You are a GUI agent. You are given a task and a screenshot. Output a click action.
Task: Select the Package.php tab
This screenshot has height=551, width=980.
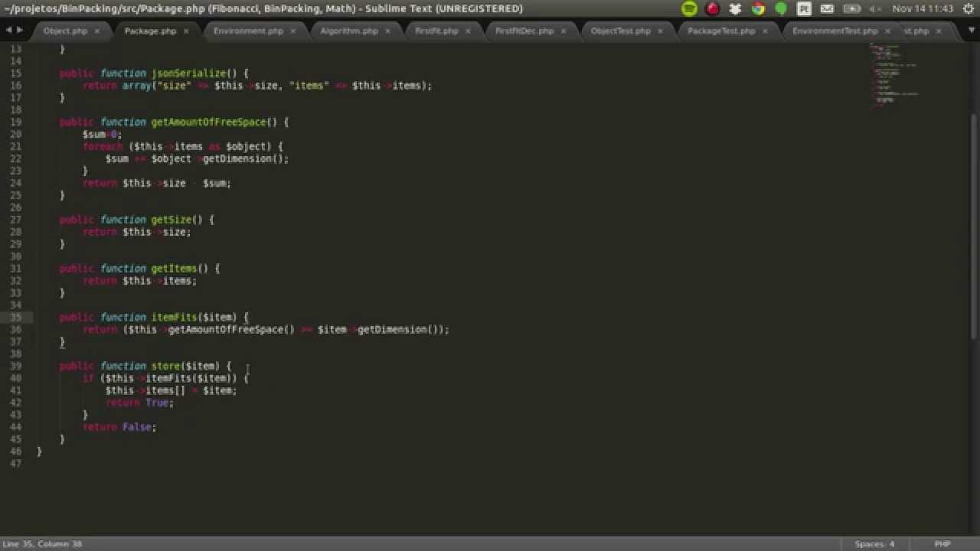(150, 31)
